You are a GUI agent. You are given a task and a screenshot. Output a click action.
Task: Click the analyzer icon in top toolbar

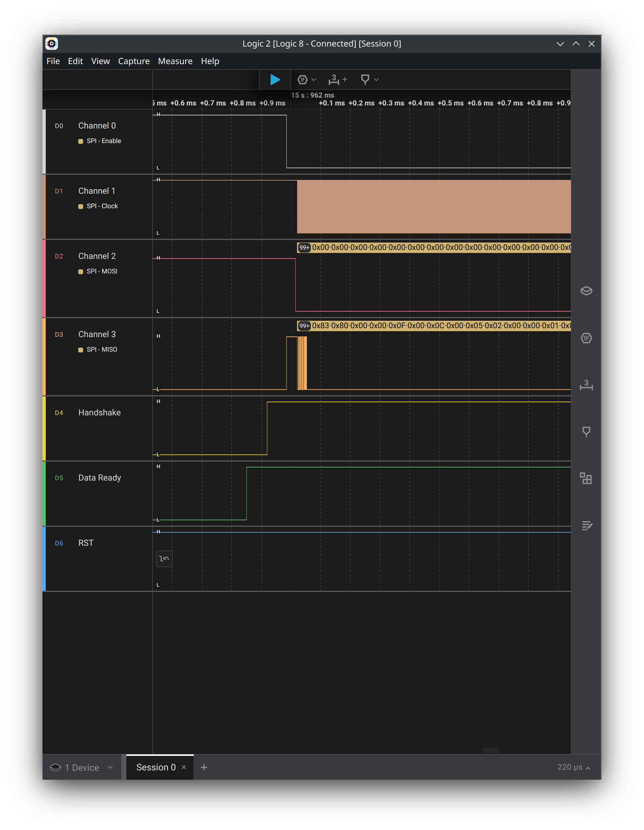click(x=303, y=79)
